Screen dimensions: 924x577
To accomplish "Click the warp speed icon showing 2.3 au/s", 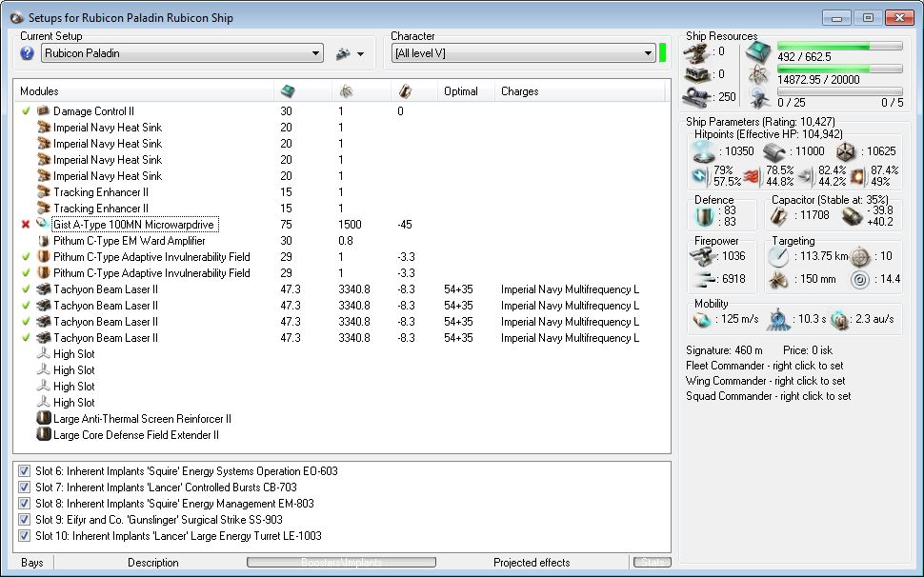I will pyautogui.click(x=839, y=320).
